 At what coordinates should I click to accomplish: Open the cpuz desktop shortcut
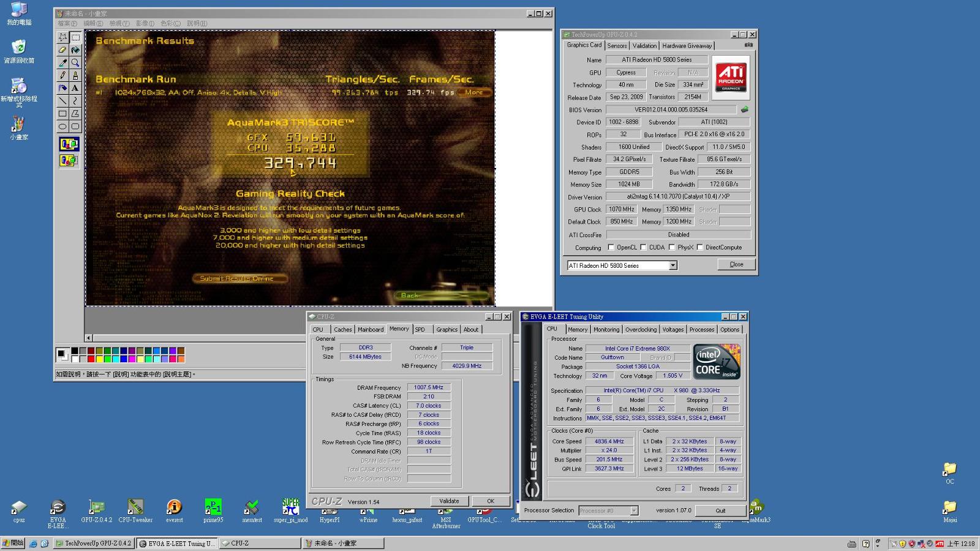coord(19,511)
